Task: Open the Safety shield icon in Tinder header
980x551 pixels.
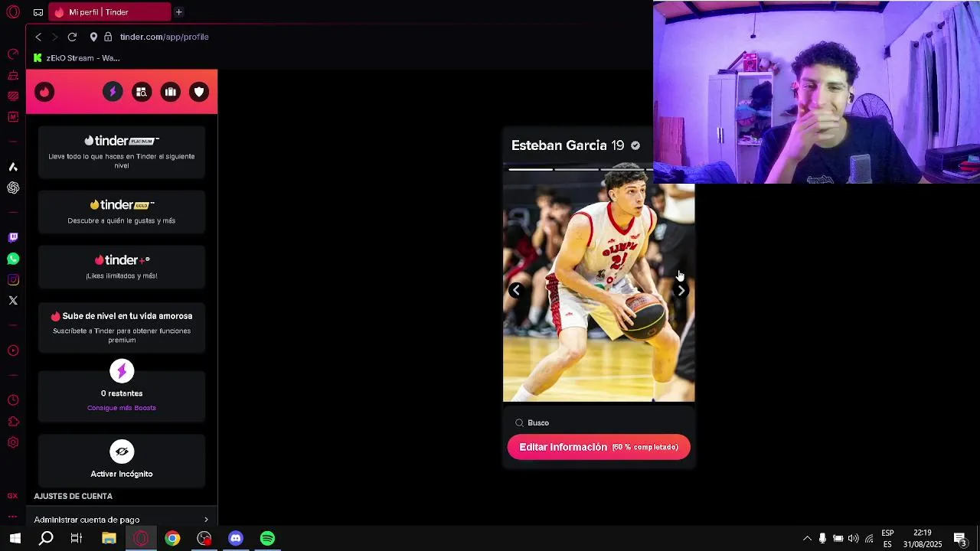Action: pyautogui.click(x=199, y=92)
